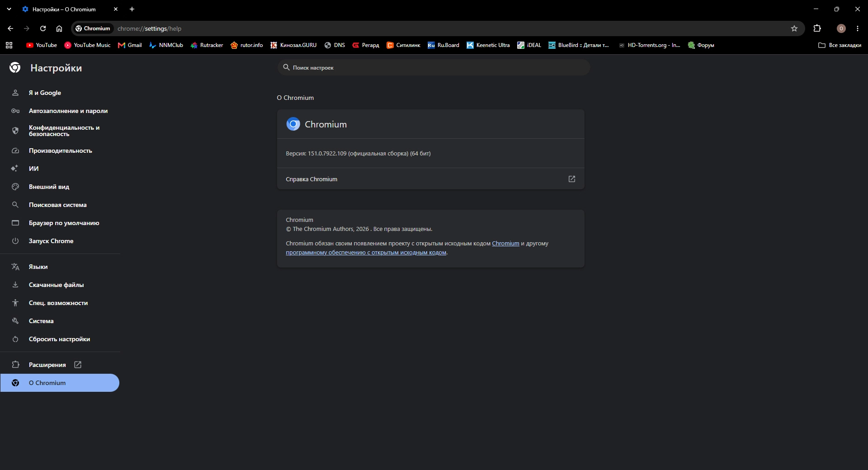Open the YouTube Music bookmark
Viewport: 868px width, 470px height.
[x=87, y=45]
